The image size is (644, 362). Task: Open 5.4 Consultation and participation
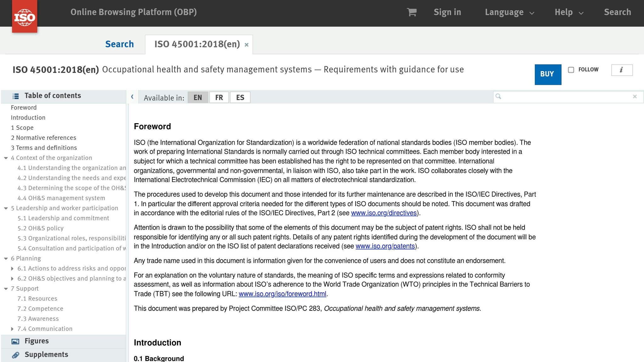click(x=72, y=248)
